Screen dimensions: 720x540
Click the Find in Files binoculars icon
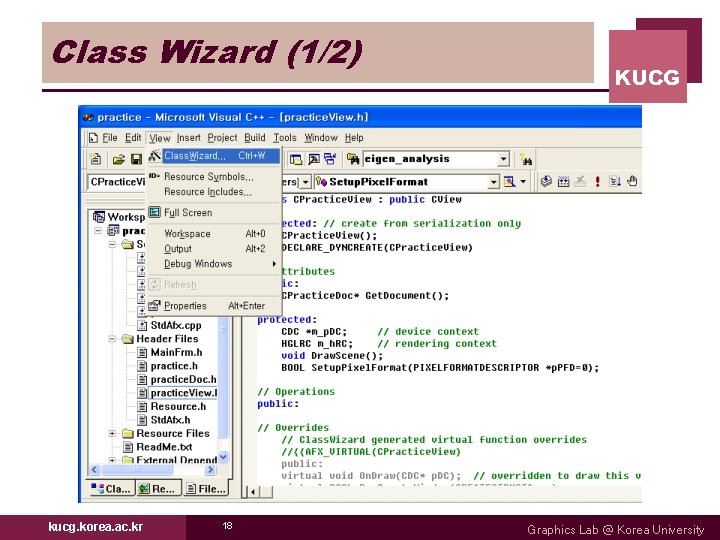353,159
